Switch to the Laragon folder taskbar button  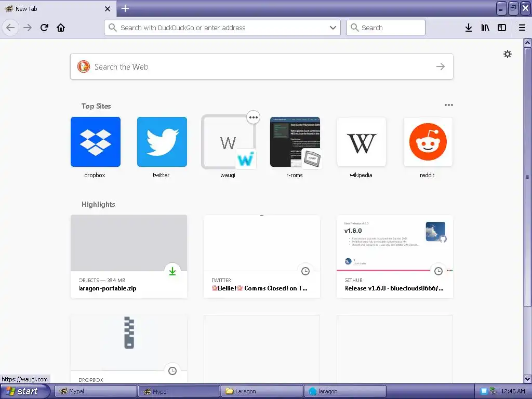coord(262,391)
